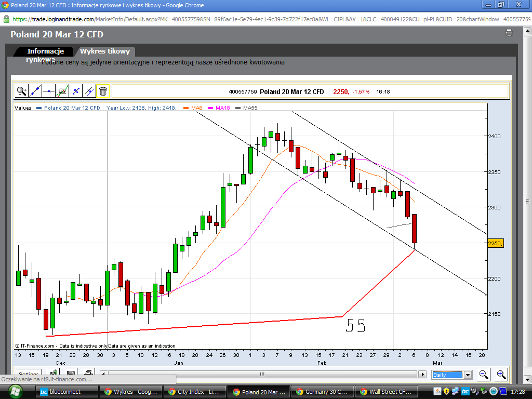The width and height of the screenshot is (532, 399).
Task: Open the Daily timeframe dropdown arrow
Action: click(x=468, y=375)
